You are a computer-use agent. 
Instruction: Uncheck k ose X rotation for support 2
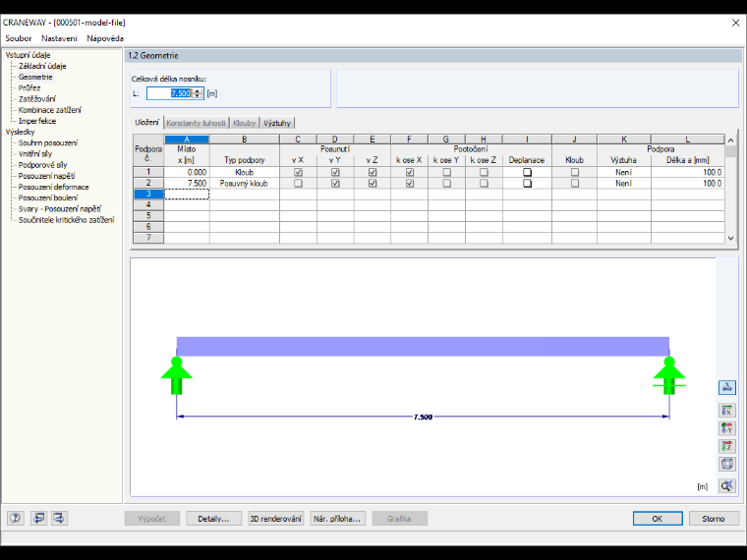click(410, 184)
